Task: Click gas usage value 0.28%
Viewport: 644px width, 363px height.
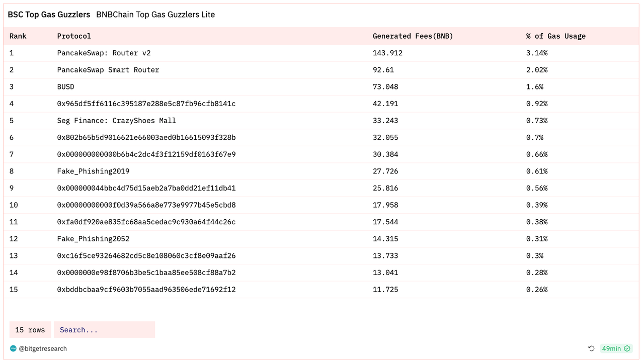Action: (x=537, y=273)
